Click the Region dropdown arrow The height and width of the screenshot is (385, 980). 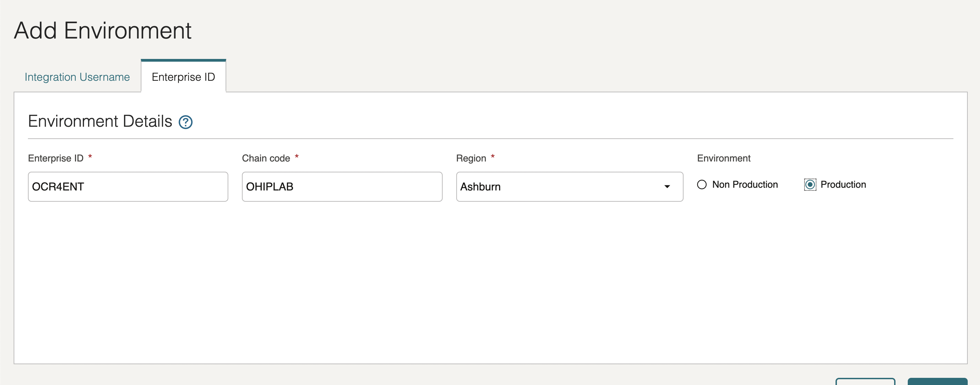coord(667,187)
